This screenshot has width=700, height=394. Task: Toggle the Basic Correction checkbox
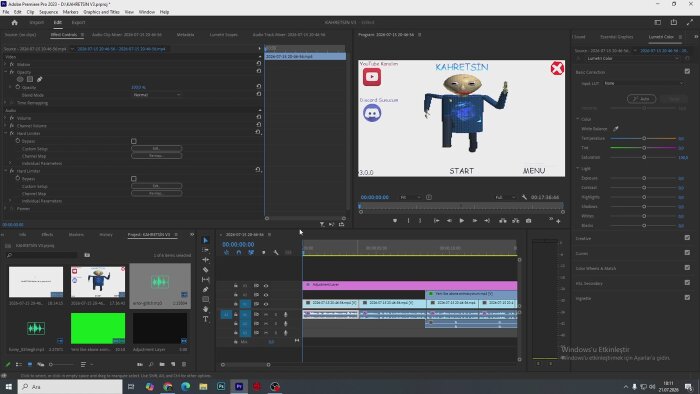click(x=687, y=71)
